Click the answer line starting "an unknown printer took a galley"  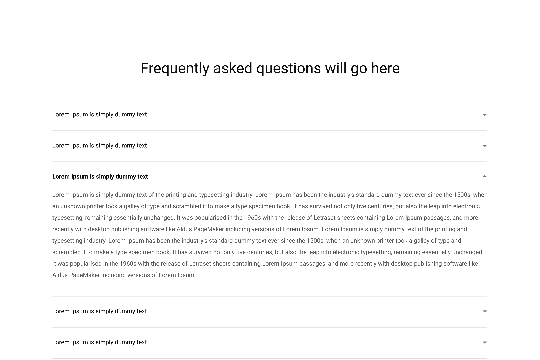coord(266,206)
